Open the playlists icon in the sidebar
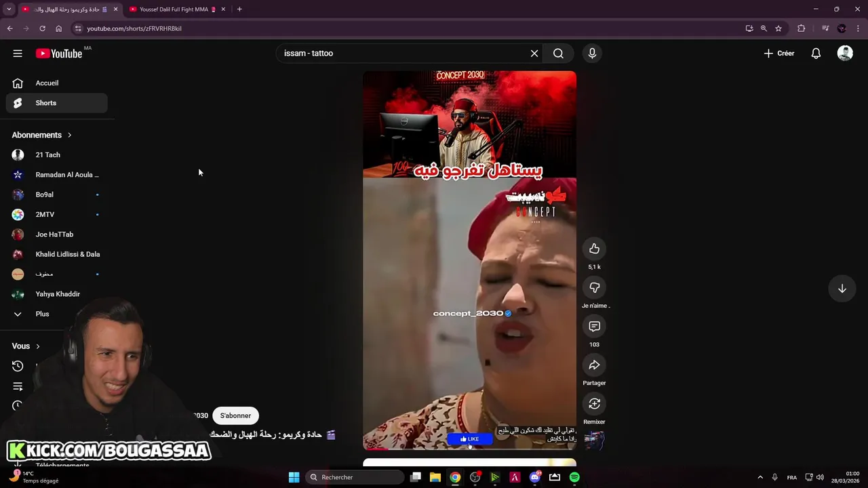This screenshot has width=868, height=488. click(x=18, y=386)
